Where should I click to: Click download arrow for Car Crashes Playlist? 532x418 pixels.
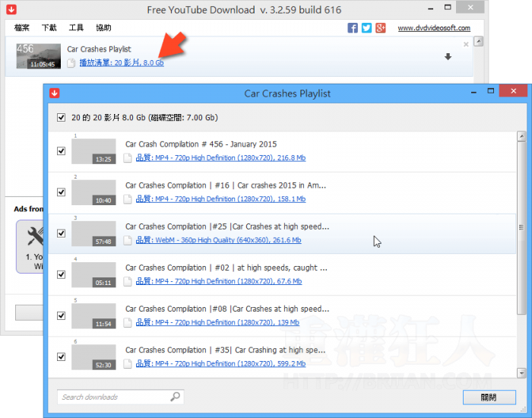[448, 57]
